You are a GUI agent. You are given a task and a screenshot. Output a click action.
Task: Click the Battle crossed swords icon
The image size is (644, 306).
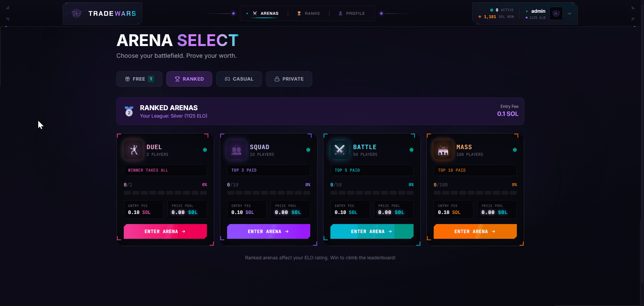pyautogui.click(x=340, y=150)
